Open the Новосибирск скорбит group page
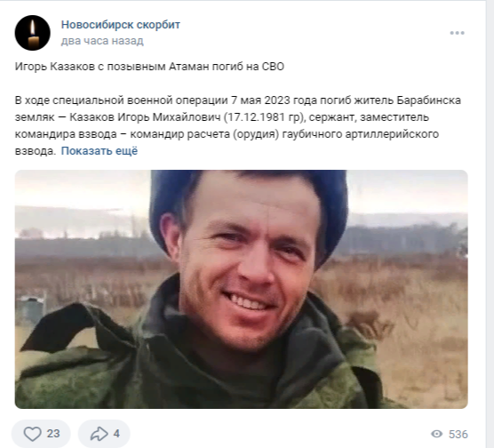 point(120,25)
